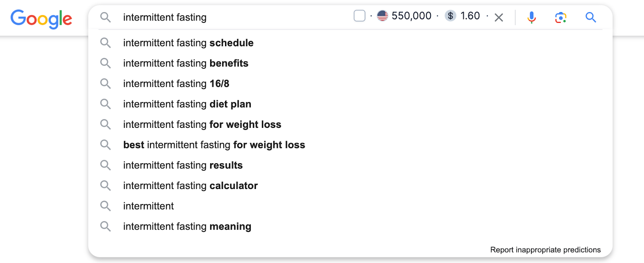Click the US flag volume icon
The height and width of the screenshot is (263, 644).
click(382, 16)
